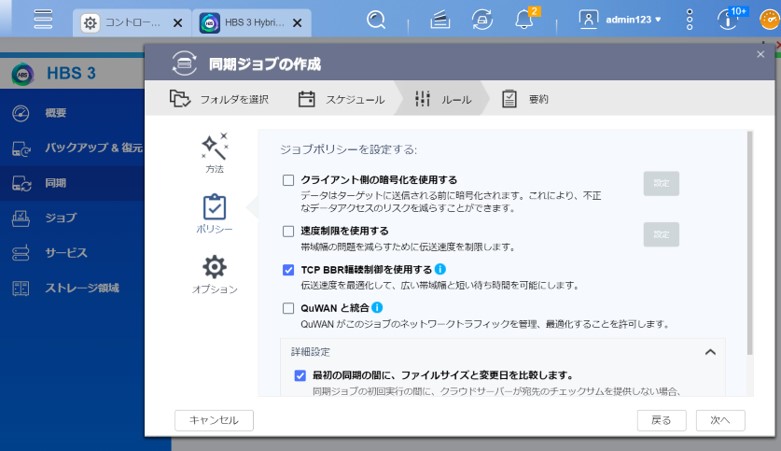Select the 方法 icon in wizard sidebar

point(214,153)
